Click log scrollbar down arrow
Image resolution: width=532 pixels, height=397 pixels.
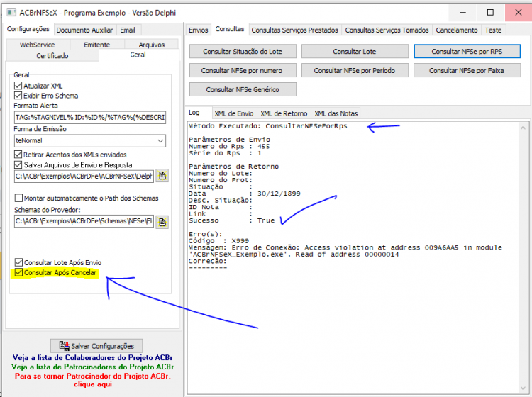(523, 388)
